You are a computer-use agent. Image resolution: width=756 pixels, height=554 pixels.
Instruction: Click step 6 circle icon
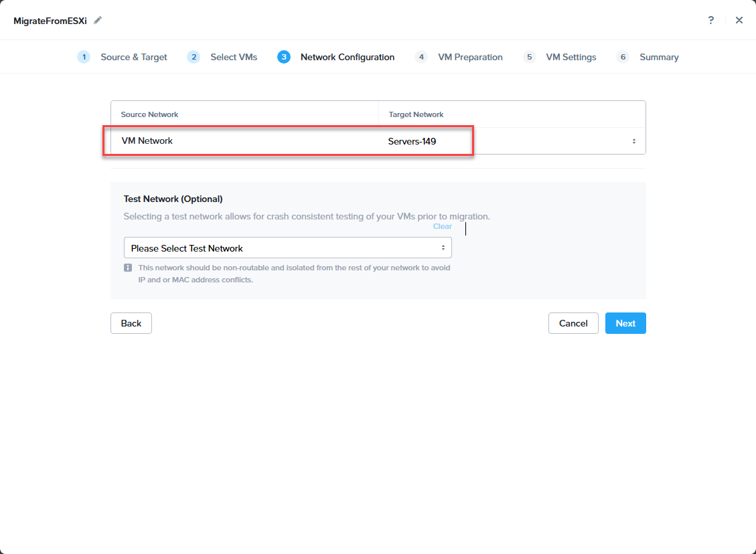click(x=623, y=57)
